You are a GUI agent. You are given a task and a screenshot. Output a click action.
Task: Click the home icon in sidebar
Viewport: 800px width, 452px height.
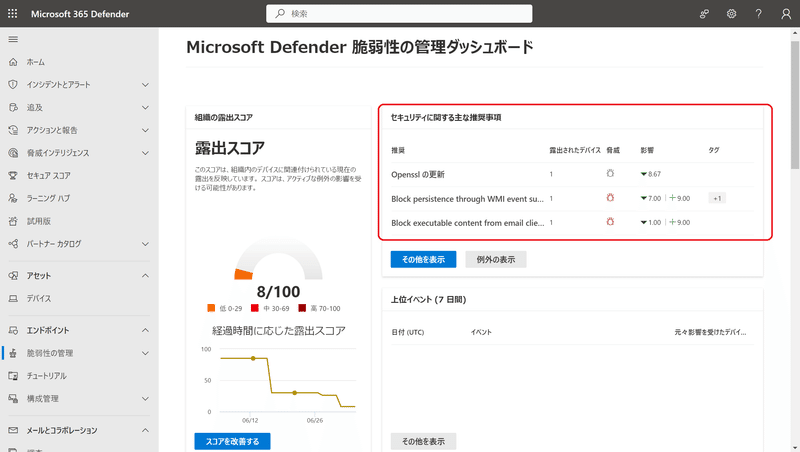[x=13, y=62]
